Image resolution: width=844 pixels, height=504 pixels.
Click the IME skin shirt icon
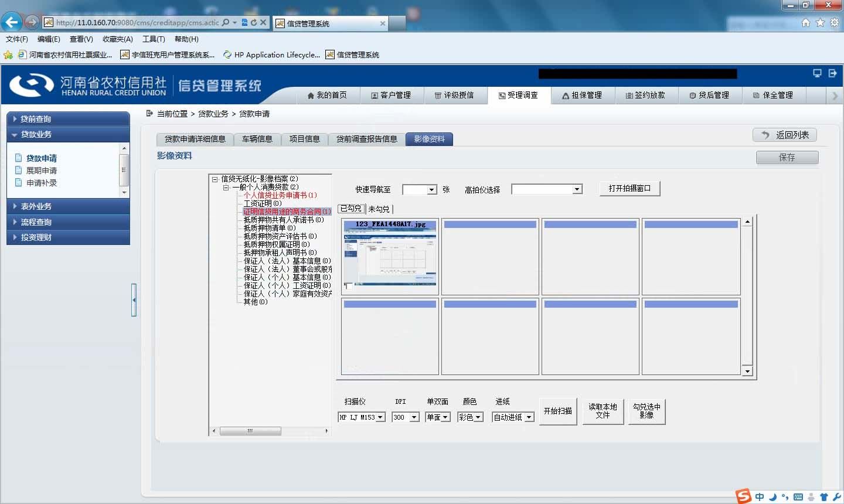824,497
